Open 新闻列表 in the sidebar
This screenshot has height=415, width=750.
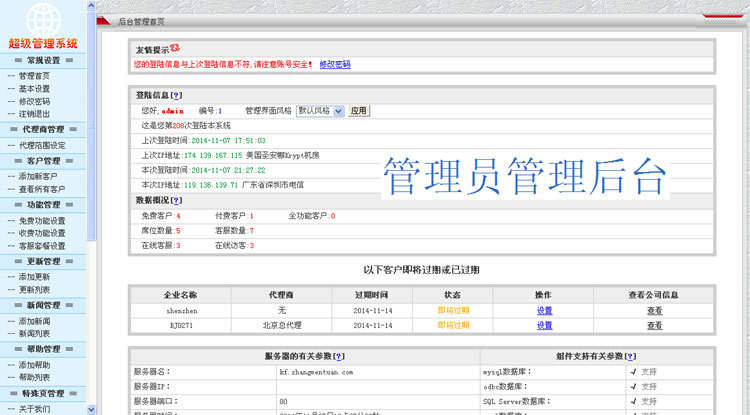[x=34, y=334]
